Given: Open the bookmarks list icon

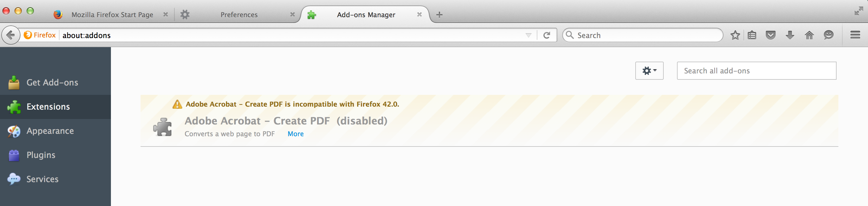Looking at the screenshot, I should click(752, 35).
